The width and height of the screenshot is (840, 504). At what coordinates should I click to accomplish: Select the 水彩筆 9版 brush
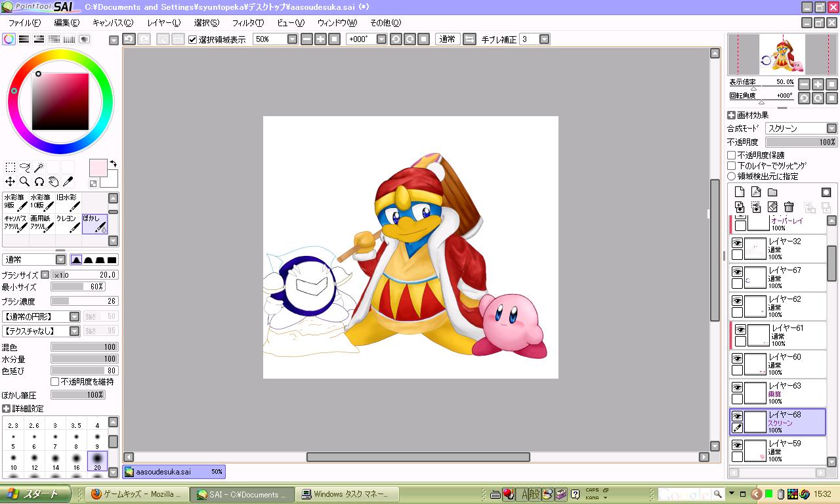tap(16, 202)
